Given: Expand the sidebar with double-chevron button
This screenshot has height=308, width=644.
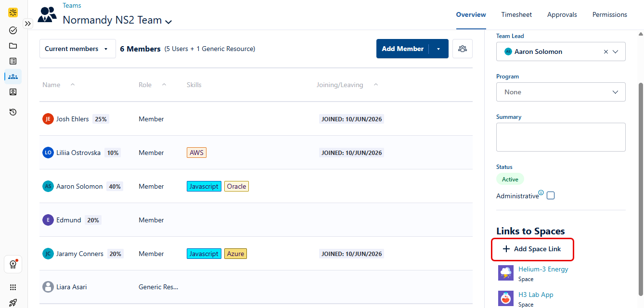Looking at the screenshot, I should 28,23.
